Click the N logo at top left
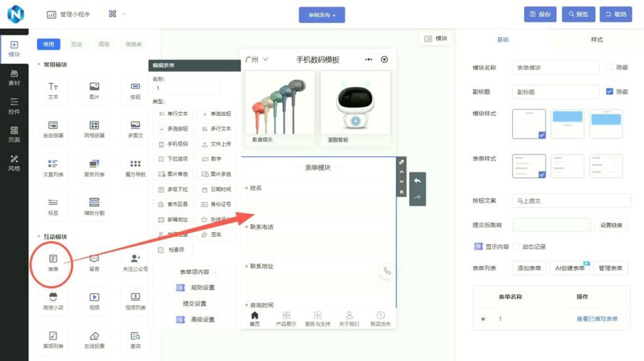Image resolution: width=644 pixels, height=361 pixels. pos(15,14)
